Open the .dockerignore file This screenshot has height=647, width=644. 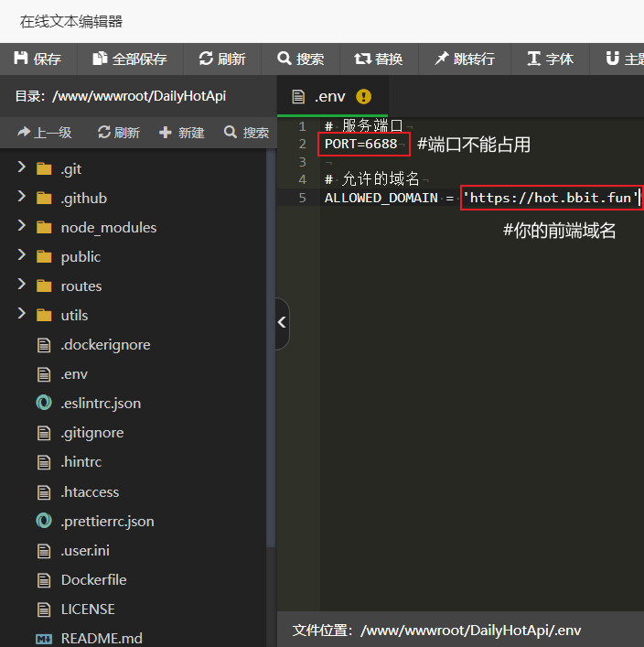[105, 345]
